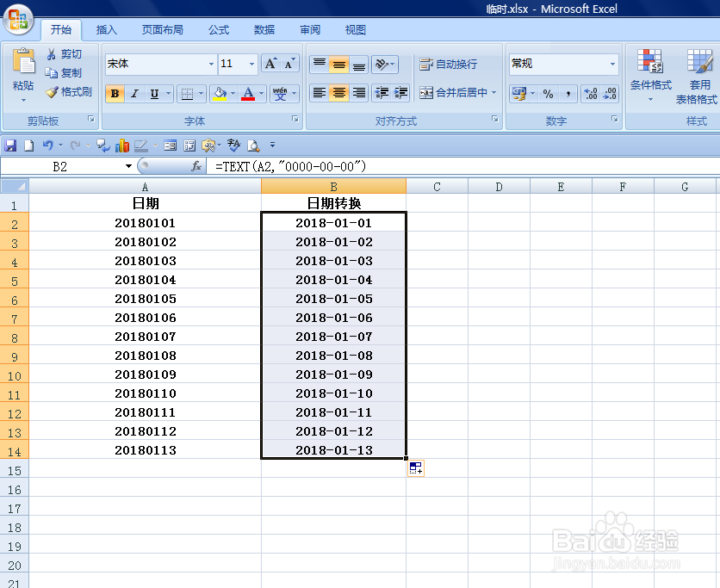
Task: Open 套用表格格式 table format gallery
Action: point(697,77)
